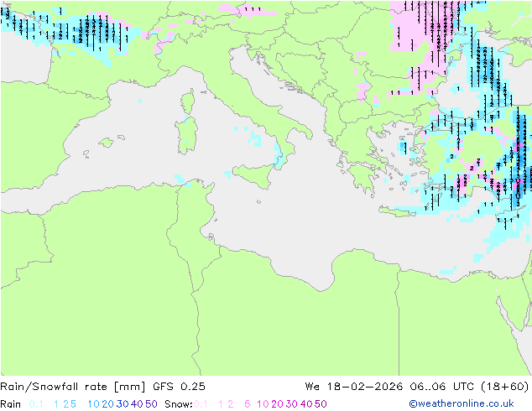This screenshot has width=532, height=411.
Task: Click the island of Sardinia on the map
Action: click(x=186, y=135)
